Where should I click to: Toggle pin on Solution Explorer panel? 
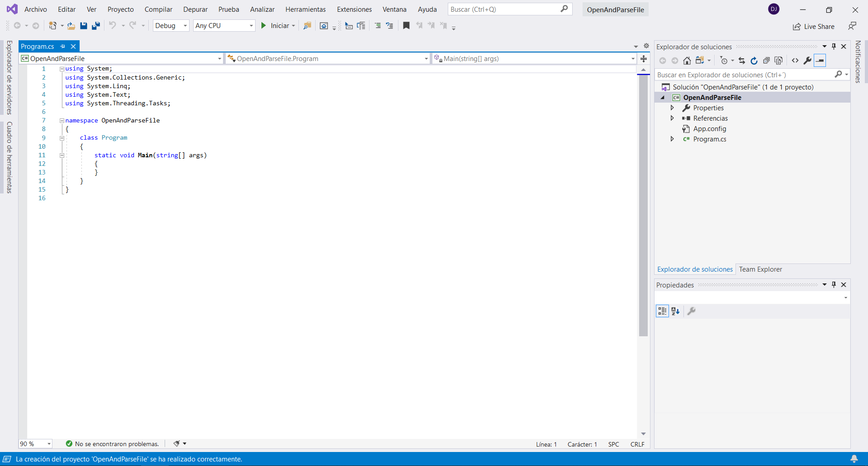834,47
